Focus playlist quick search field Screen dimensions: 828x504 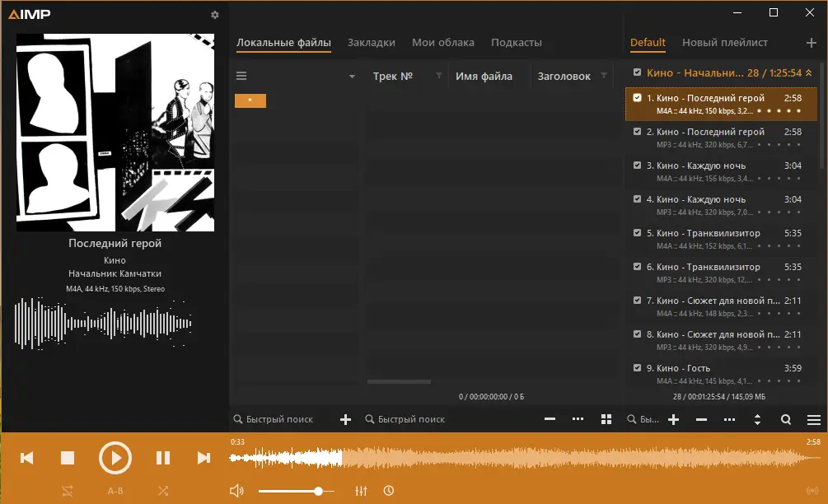click(x=644, y=419)
